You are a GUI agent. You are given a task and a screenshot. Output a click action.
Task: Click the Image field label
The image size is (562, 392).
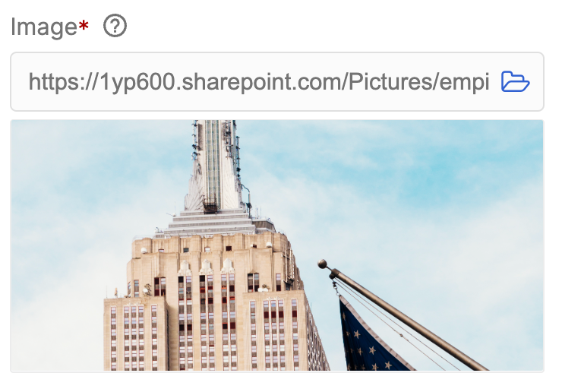pyautogui.click(x=44, y=27)
